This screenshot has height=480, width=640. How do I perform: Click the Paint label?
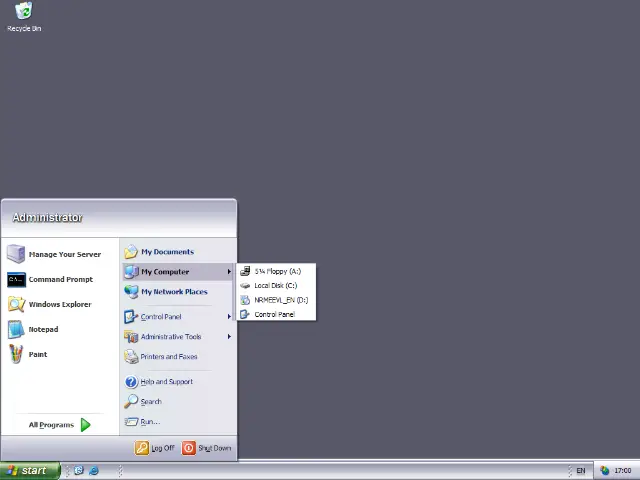[38, 354]
